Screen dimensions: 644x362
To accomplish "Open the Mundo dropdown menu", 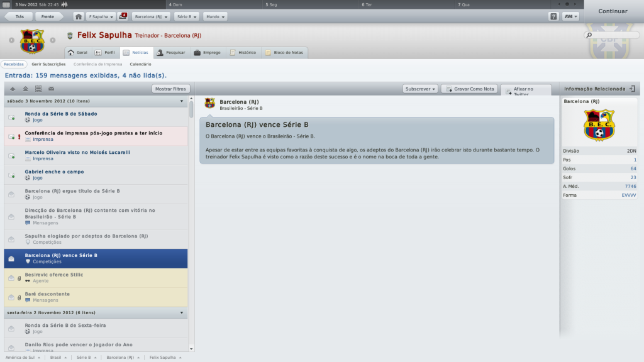I will pyautogui.click(x=215, y=16).
